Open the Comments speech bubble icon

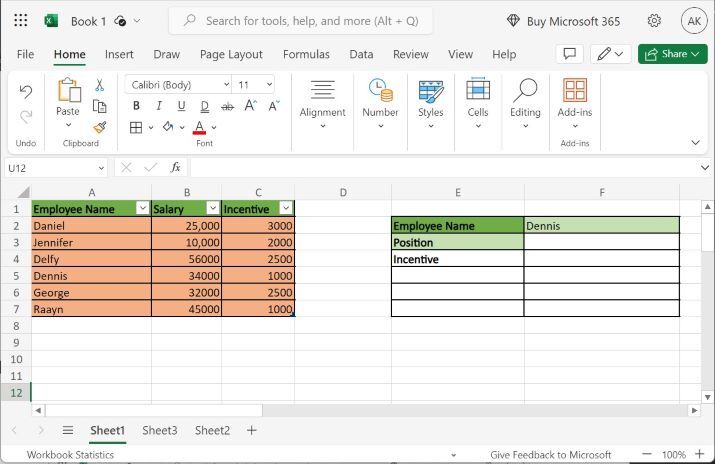(569, 54)
